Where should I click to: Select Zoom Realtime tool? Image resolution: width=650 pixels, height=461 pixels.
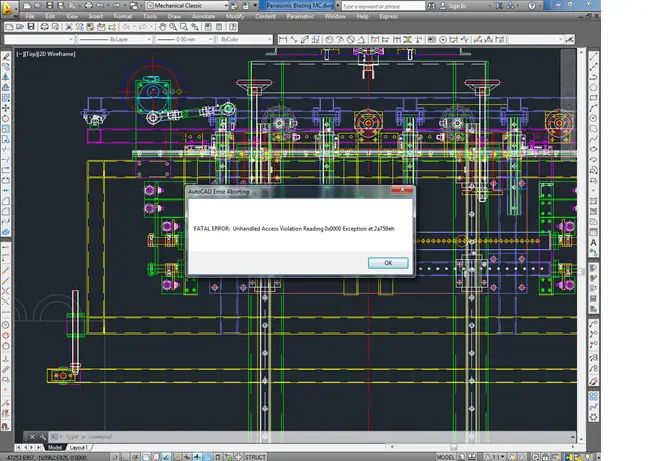tap(173, 27)
